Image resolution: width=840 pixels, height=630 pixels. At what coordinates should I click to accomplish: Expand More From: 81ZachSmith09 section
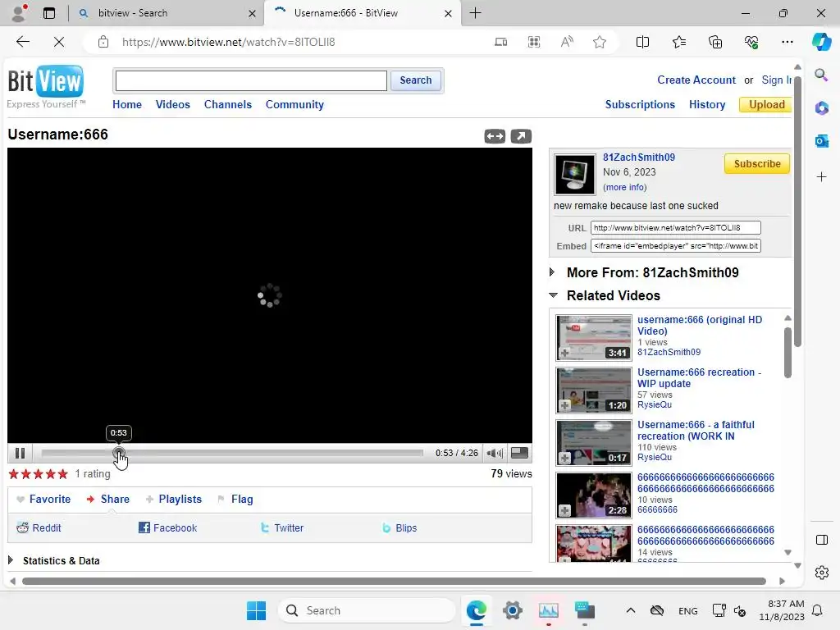[x=552, y=272]
